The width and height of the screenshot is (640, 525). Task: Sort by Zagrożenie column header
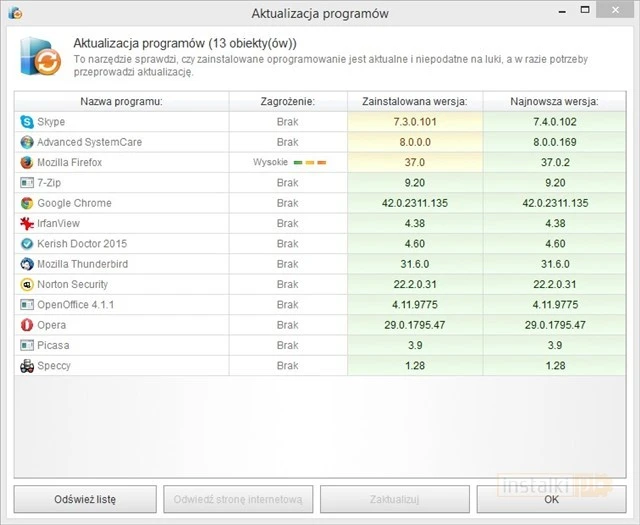tap(288, 101)
